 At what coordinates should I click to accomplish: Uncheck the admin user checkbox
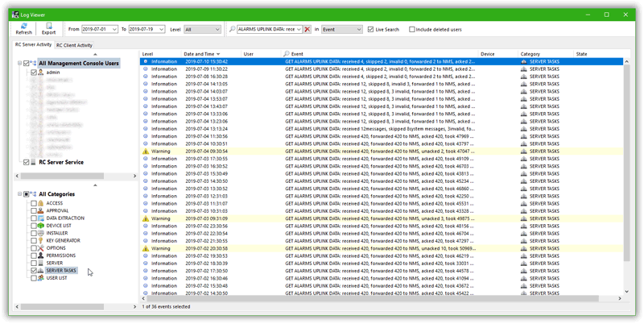click(x=34, y=73)
